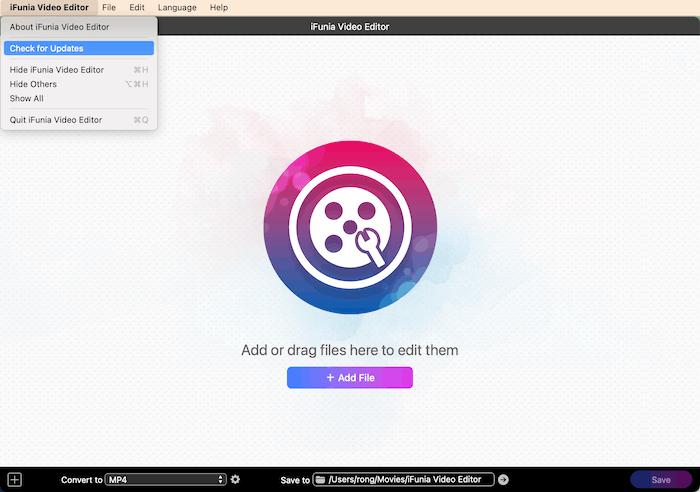Open the Help menu
This screenshot has width=700, height=492.
pos(218,7)
